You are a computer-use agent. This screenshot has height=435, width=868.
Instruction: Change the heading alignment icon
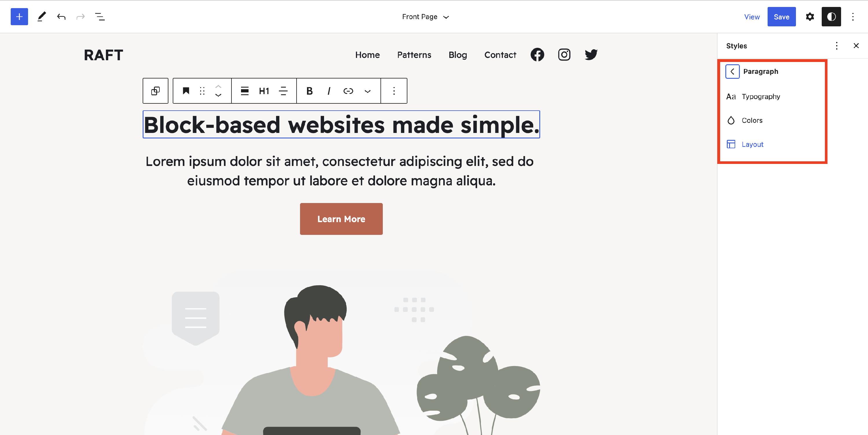click(244, 91)
